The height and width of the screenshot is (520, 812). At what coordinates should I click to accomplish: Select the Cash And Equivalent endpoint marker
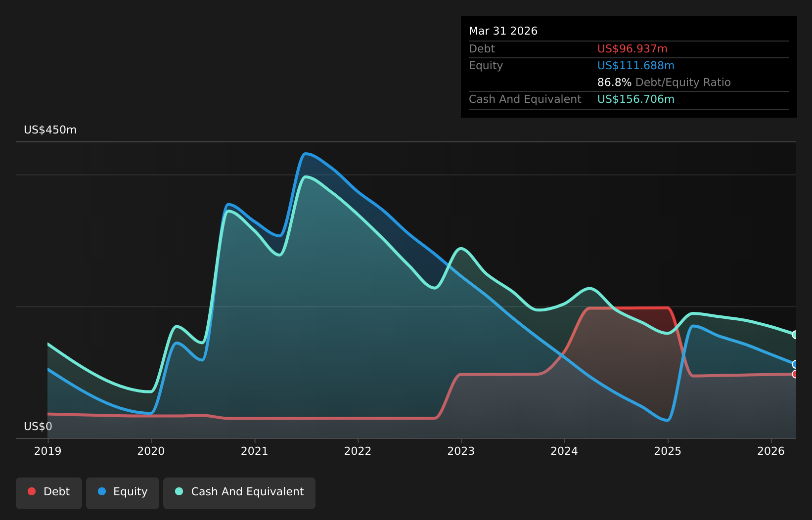795,335
